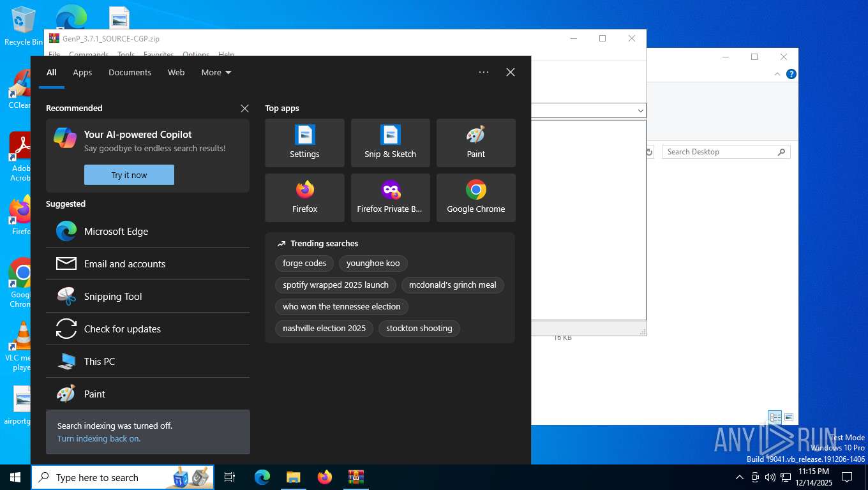The width and height of the screenshot is (868, 490).
Task: Open Email and accounts suggestion
Action: [x=147, y=264]
